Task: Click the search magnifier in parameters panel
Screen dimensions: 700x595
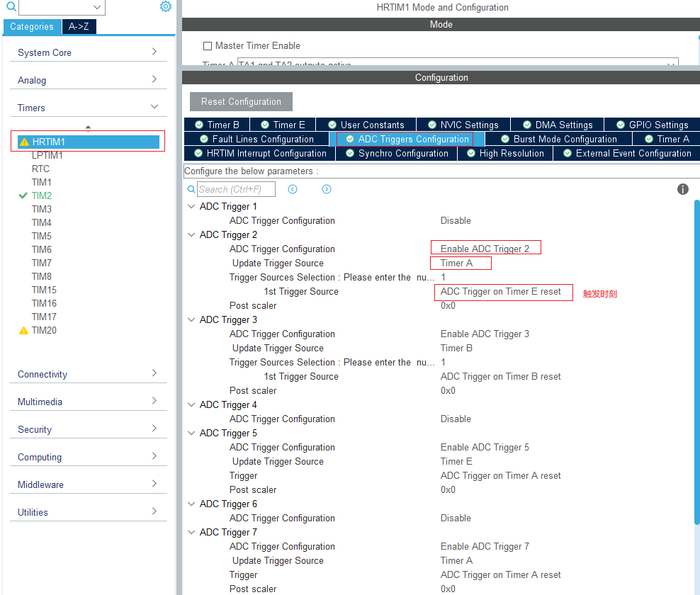Action: (190, 189)
